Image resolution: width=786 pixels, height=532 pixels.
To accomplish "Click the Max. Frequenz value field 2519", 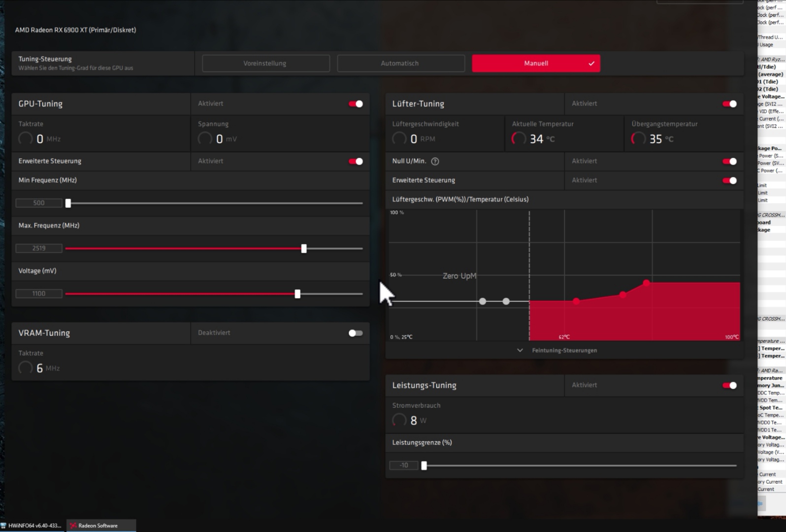I will [x=39, y=248].
